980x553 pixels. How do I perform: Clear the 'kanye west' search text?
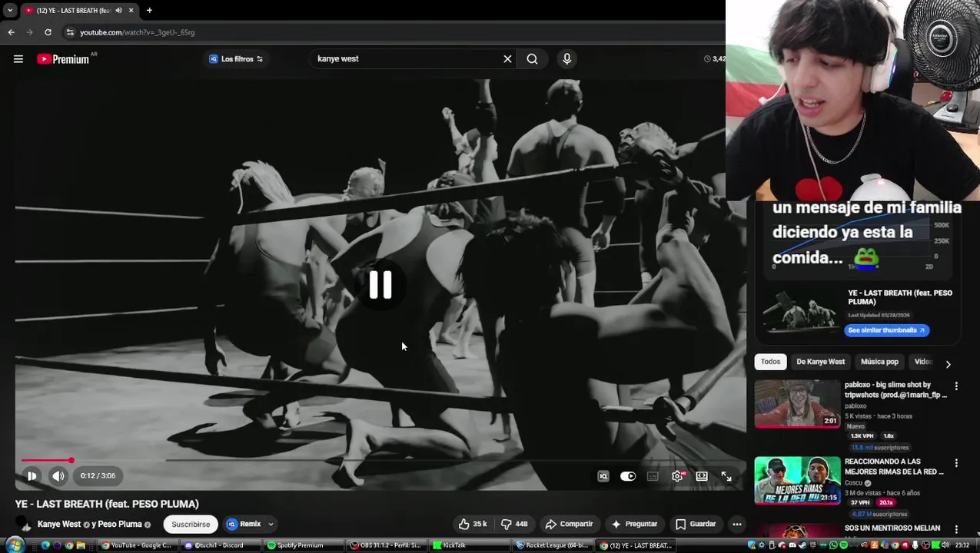pos(507,59)
